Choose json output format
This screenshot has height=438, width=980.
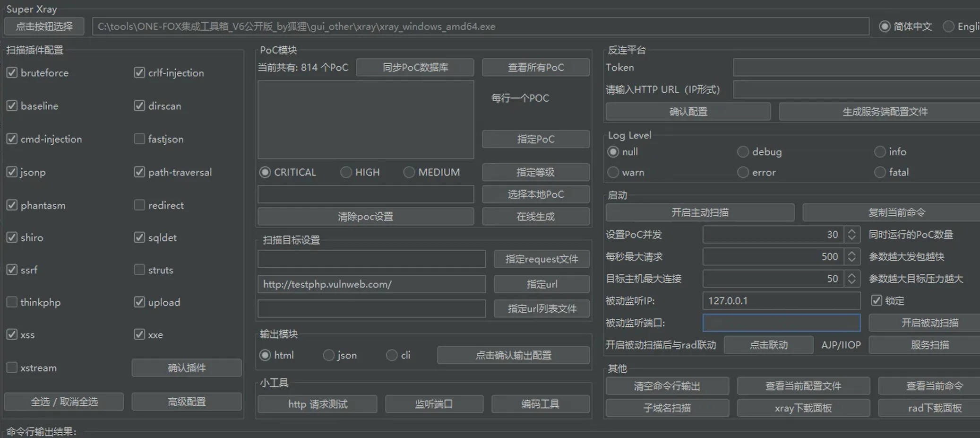(x=328, y=355)
